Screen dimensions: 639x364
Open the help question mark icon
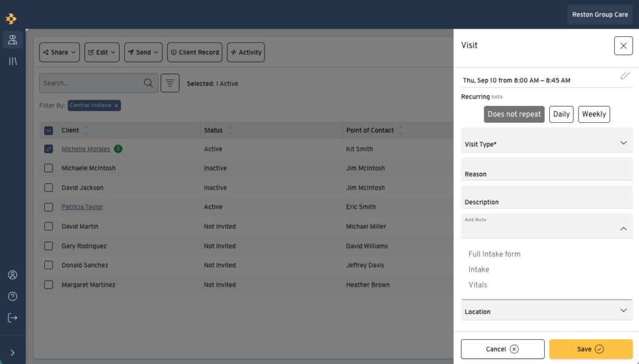pos(12,297)
